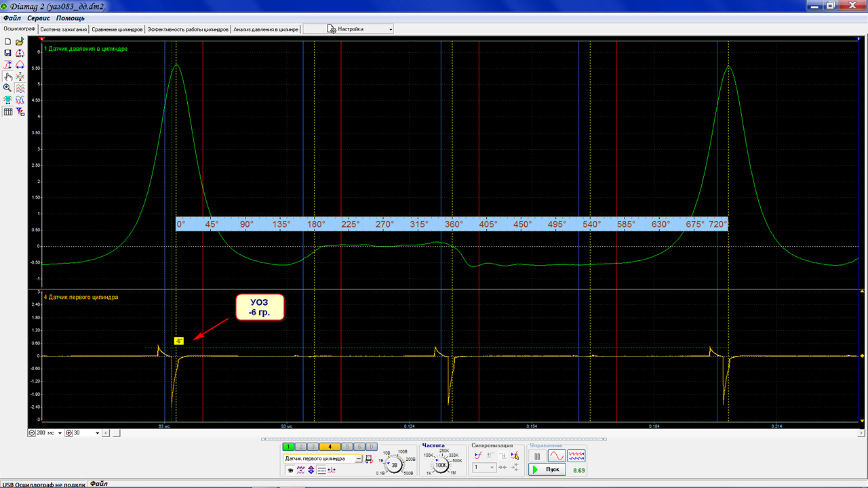The width and height of the screenshot is (868, 488).
Task: Click the blue vertical arrows offset icon
Action: 311,470
